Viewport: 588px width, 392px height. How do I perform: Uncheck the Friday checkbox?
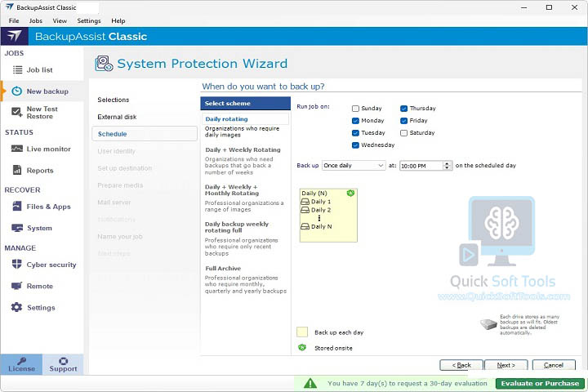tap(404, 121)
